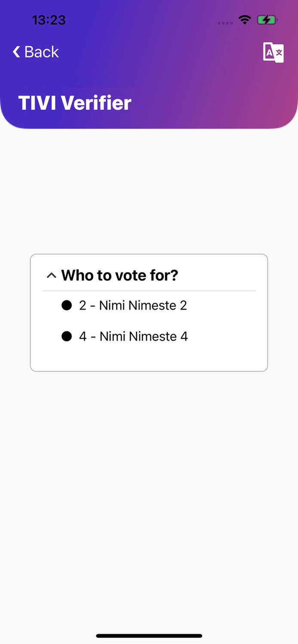Click the "Who to vote for?" heading
Viewport: 298px width, 644px height.
(120, 275)
